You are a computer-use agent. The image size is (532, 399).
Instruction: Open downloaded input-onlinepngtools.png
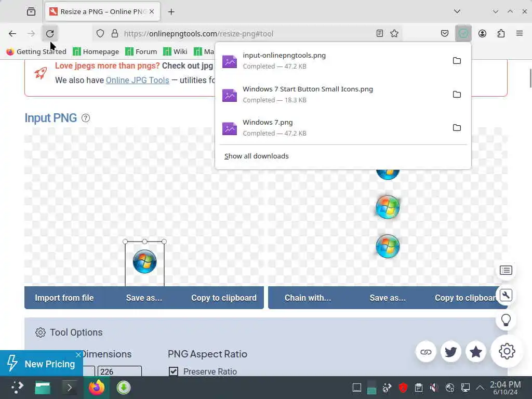click(x=332, y=61)
